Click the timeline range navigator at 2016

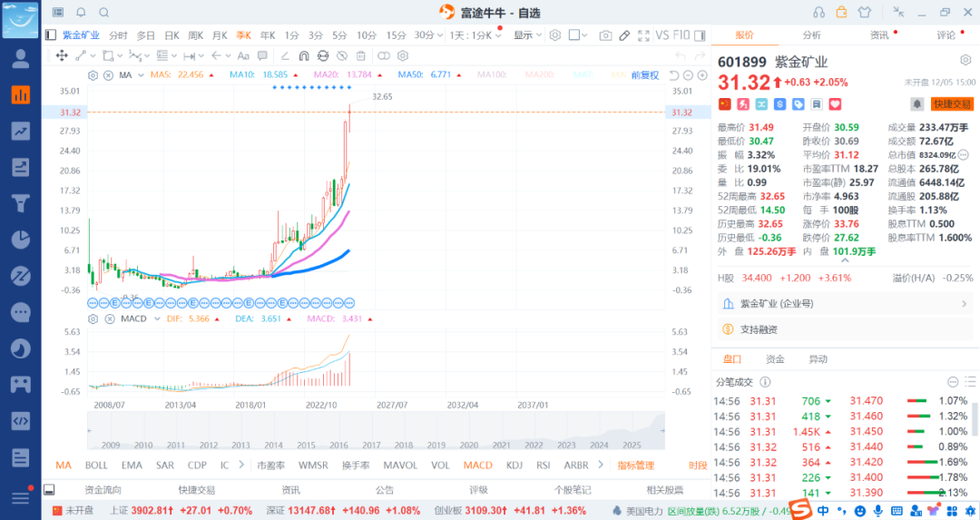tap(338, 445)
